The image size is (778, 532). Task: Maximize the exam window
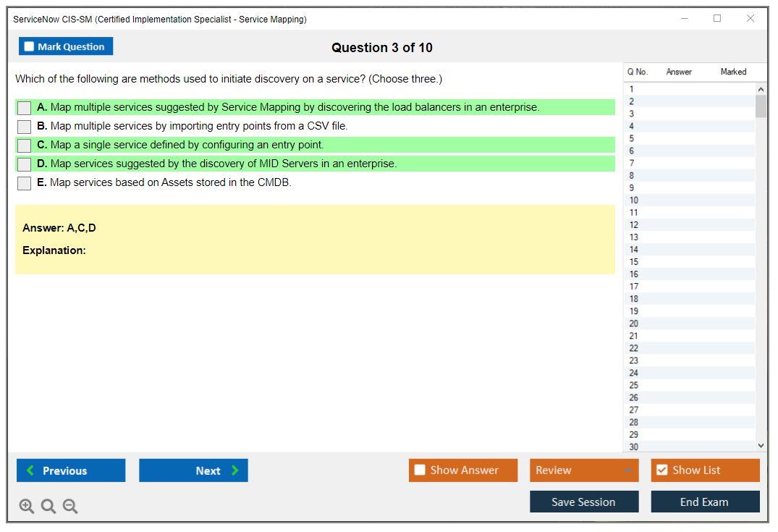(x=717, y=19)
